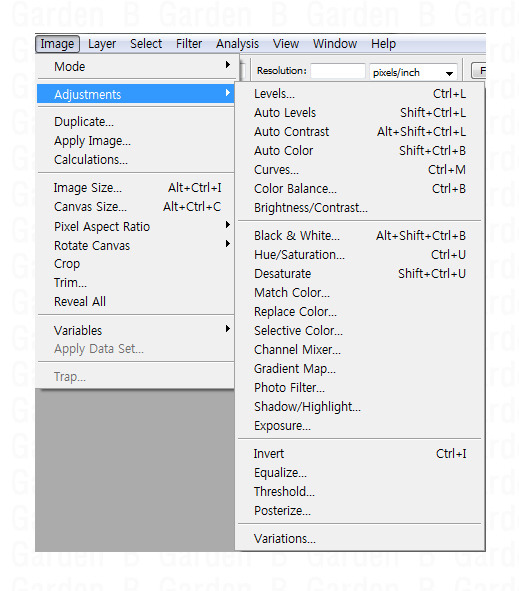Apply Desaturate adjustment
The image size is (519, 591).
360,274
